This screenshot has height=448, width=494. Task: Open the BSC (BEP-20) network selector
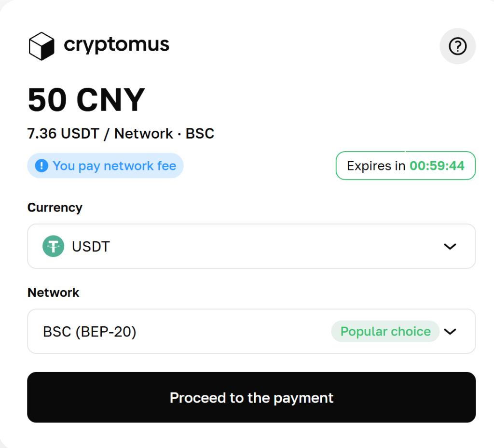251,331
